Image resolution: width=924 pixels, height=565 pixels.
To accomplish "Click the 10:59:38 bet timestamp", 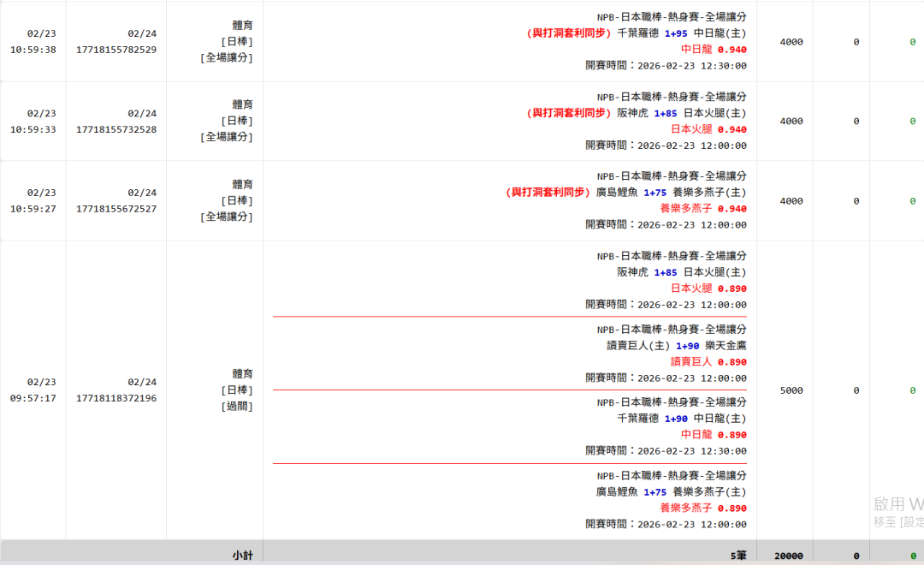I will tap(33, 50).
